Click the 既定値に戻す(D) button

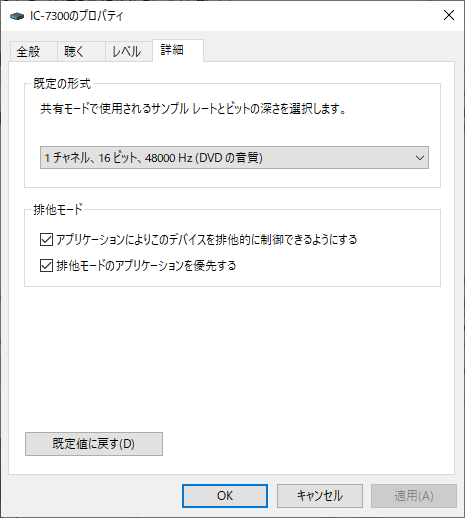pyautogui.click(x=94, y=444)
